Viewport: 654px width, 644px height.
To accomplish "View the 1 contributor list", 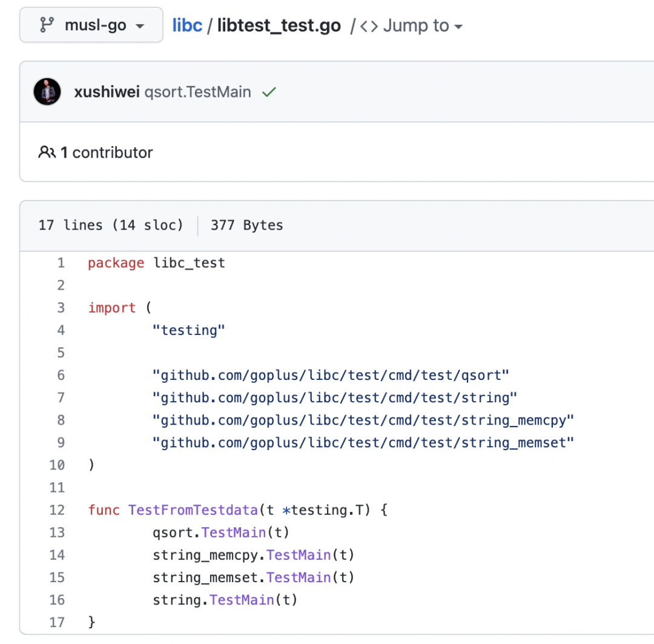I will point(107,153).
